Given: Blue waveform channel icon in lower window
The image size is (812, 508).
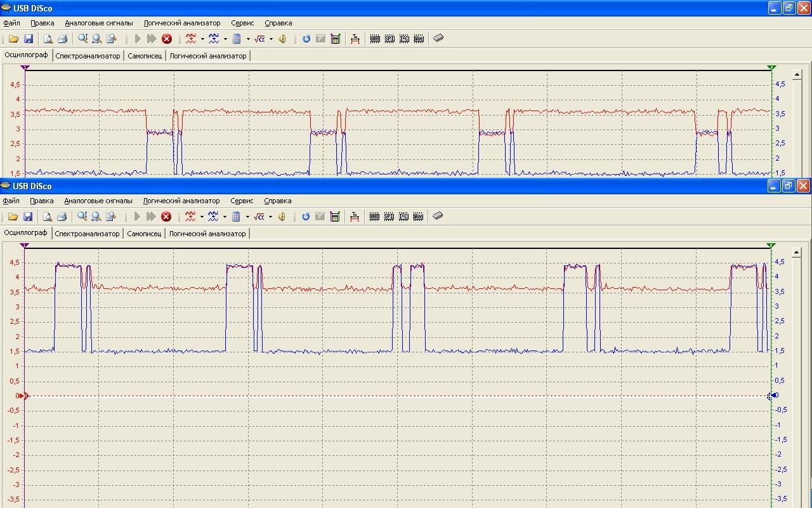Looking at the screenshot, I should (x=213, y=217).
